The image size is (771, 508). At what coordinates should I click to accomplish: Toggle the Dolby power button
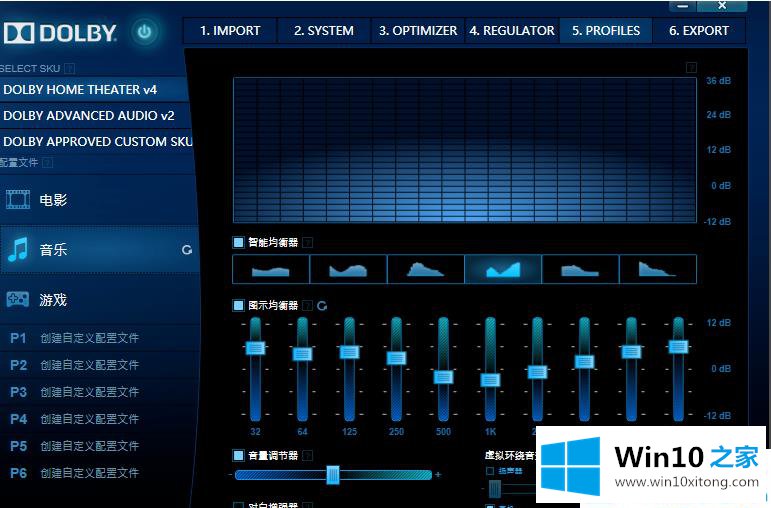point(145,32)
